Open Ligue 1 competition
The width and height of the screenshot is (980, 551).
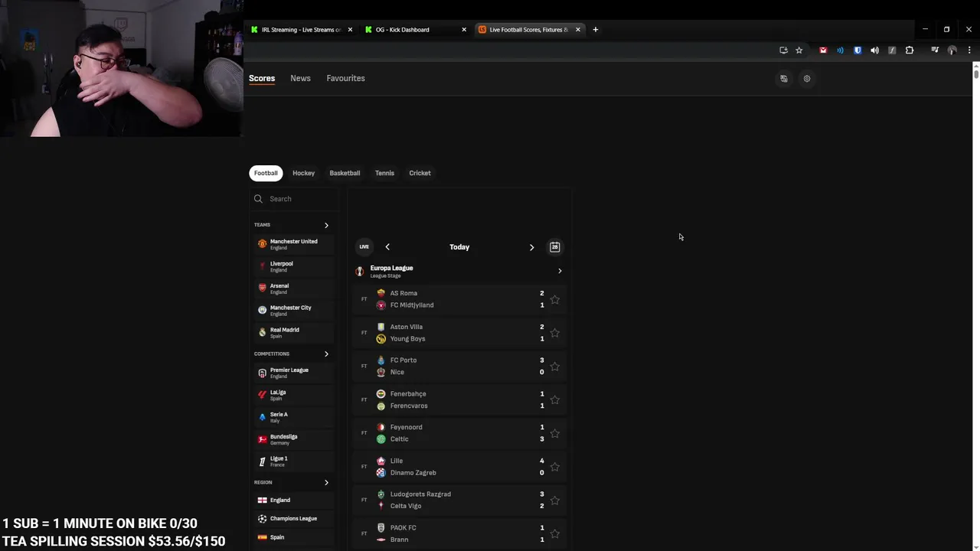[293, 461]
